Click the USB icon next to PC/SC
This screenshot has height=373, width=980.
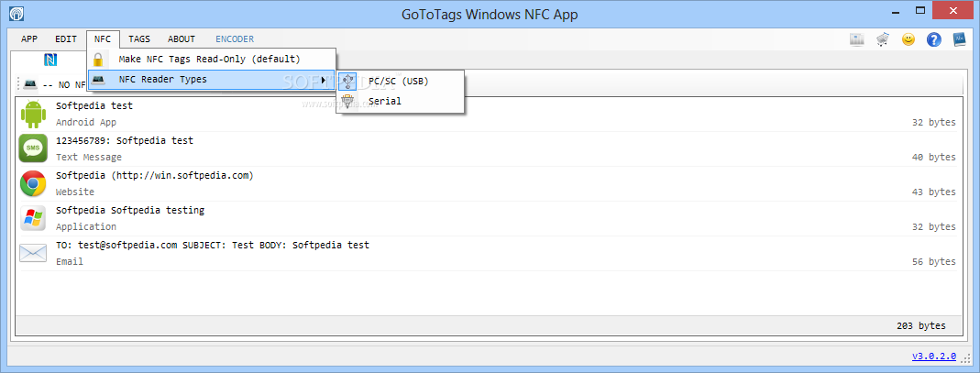tap(348, 81)
